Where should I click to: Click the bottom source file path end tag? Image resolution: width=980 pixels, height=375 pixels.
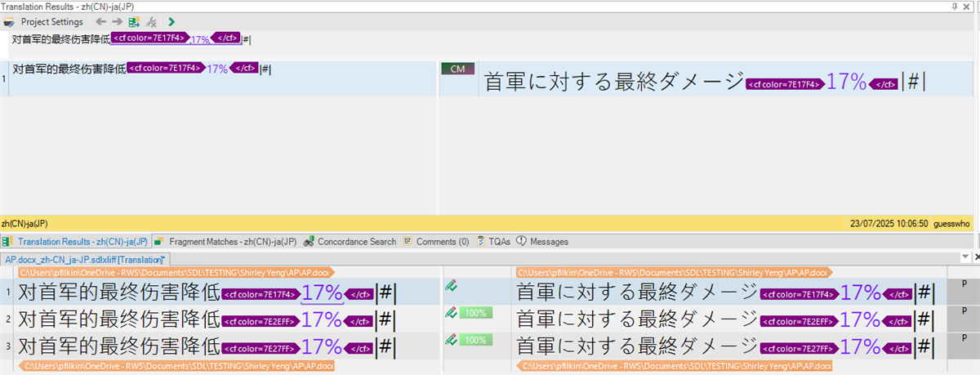[x=176, y=367]
